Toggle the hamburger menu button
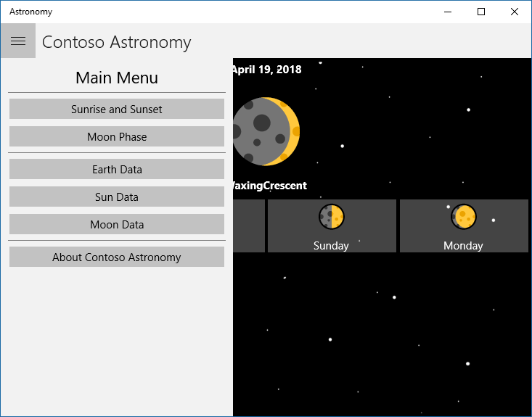The image size is (532, 417). (x=18, y=41)
